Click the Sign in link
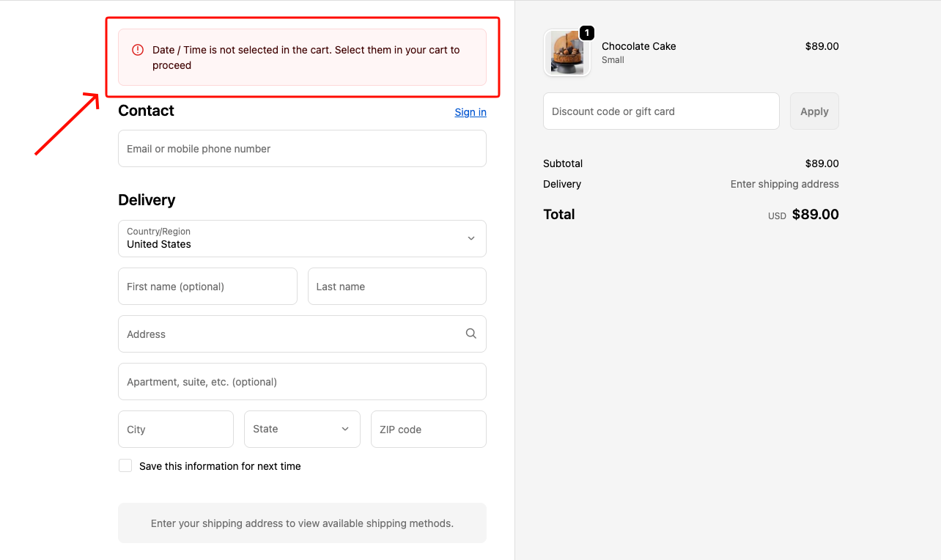This screenshot has width=941, height=560. point(471,111)
